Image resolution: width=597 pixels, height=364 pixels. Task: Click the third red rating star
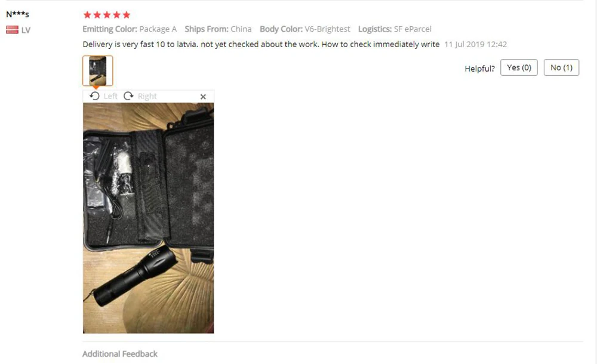107,15
